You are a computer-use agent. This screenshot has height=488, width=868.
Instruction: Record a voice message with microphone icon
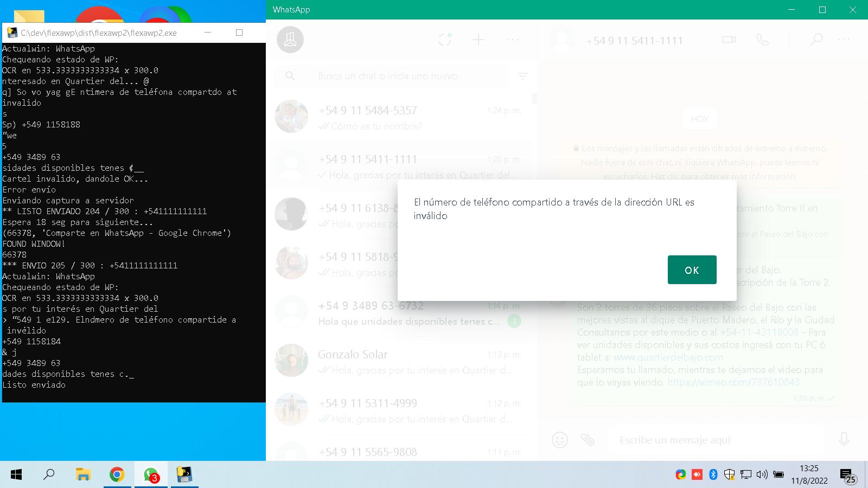tap(844, 439)
